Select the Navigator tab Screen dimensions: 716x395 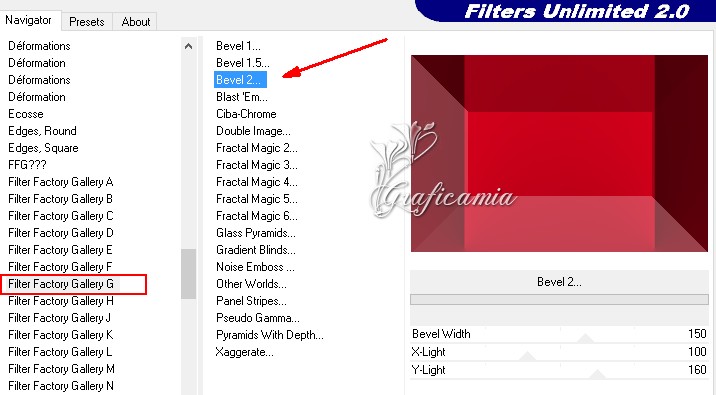pos(28,20)
